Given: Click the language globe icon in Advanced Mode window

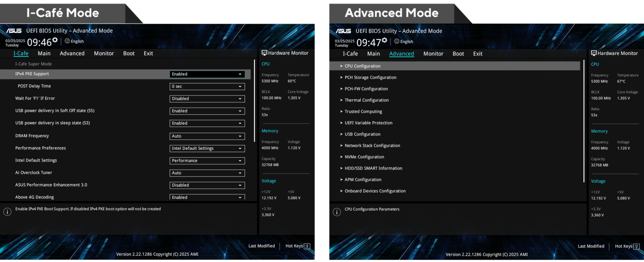Looking at the screenshot, I should [397, 41].
